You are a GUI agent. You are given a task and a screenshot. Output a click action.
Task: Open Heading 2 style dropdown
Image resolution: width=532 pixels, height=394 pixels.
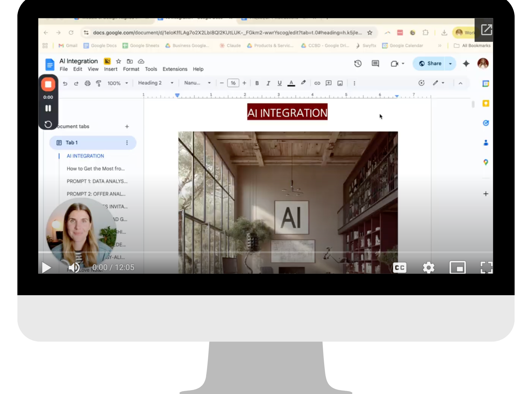[155, 83]
